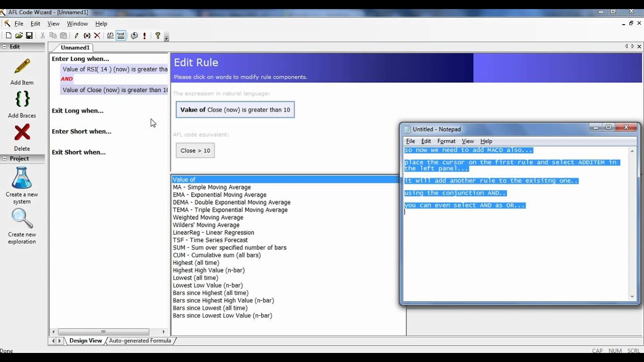Click Create new exploration
The image size is (644, 362).
pyautogui.click(x=22, y=226)
